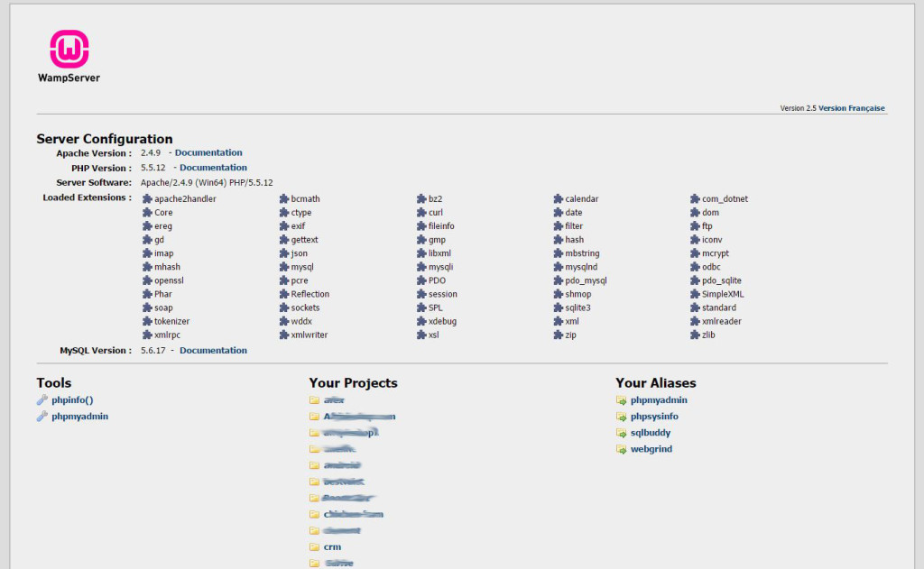The width and height of the screenshot is (924, 569).
Task: Click the puzzle icon beside xdebug
Action: tap(421, 322)
